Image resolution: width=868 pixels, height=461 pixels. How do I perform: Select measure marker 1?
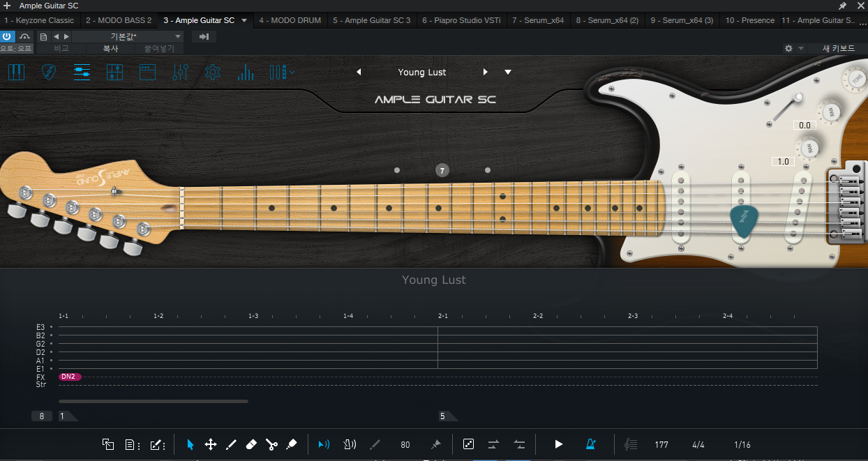pyautogui.click(x=67, y=416)
